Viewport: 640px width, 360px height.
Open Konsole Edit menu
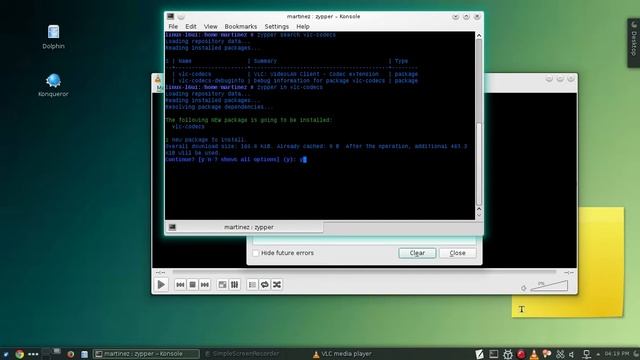(191, 27)
